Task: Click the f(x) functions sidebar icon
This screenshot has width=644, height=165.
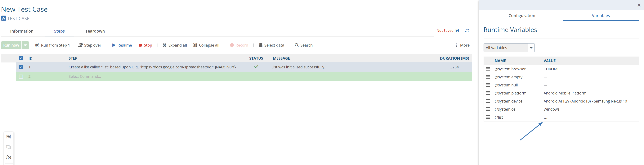Action: point(8,157)
